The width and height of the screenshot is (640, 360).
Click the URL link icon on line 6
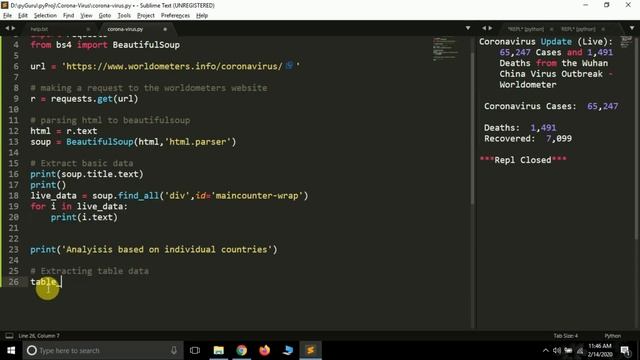tap(289, 65)
